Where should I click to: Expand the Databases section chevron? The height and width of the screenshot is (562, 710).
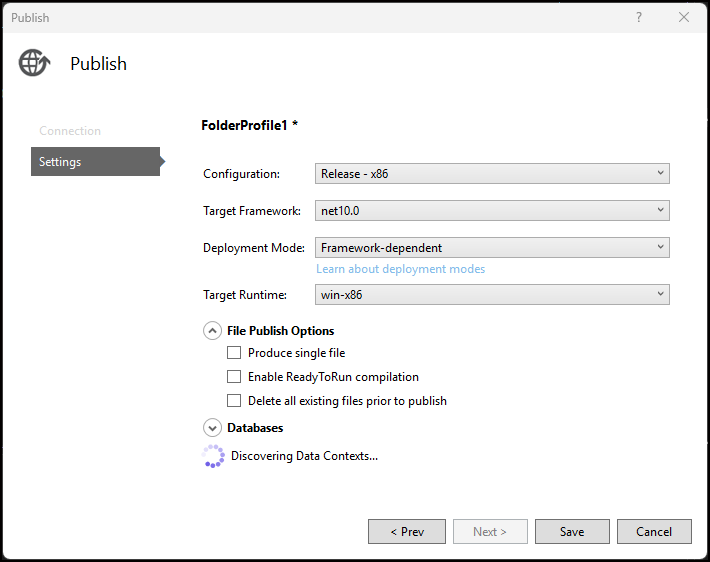[x=212, y=428]
